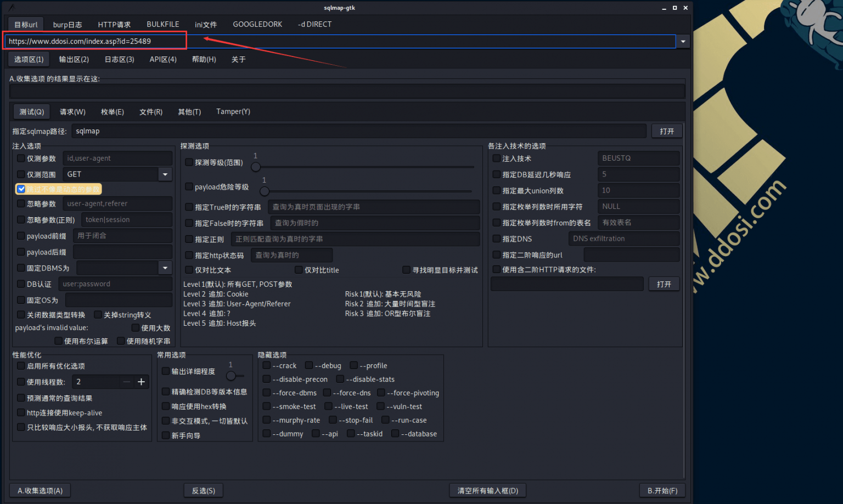Click the 探测等级 level slider handle
Screen dimensions: 843x504
pos(256,167)
